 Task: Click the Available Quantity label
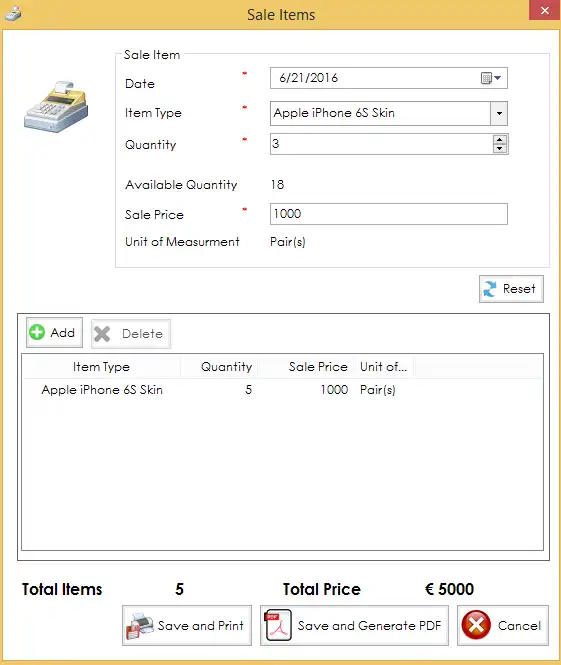tap(181, 185)
